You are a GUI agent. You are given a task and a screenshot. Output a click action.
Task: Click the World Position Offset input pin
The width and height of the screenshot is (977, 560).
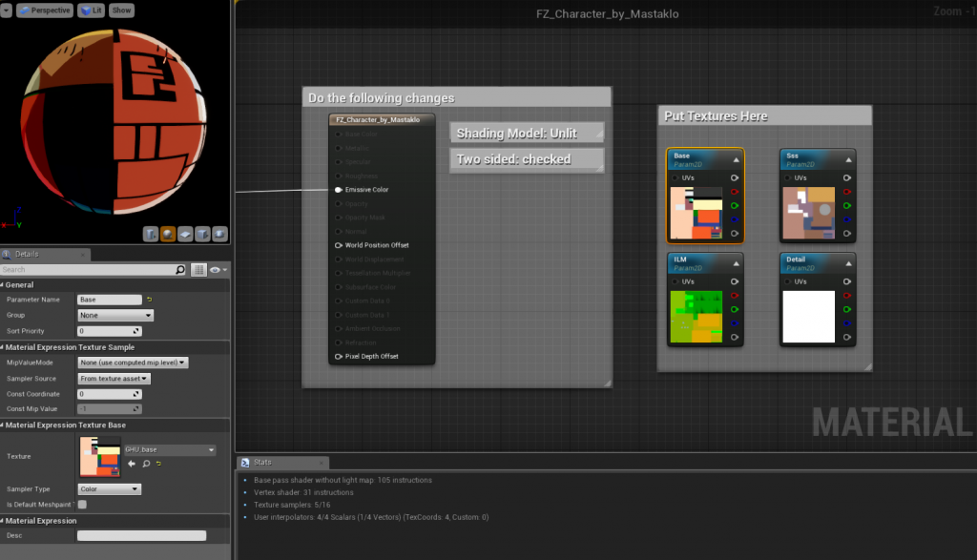[339, 245]
